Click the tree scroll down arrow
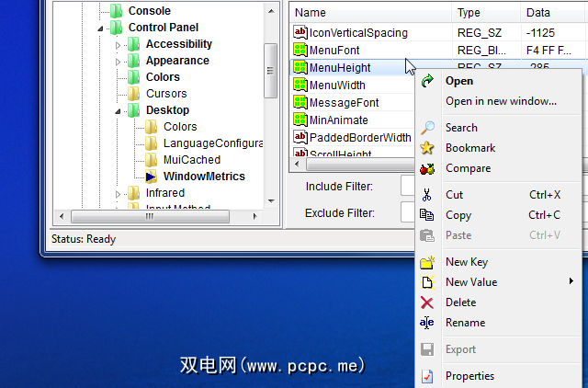Viewport: 588px width, 388px height. click(271, 201)
